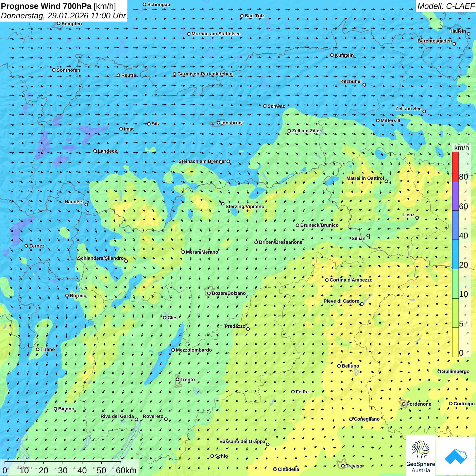Click the 'Prognose Wind 700hPa' title
The height and width of the screenshot is (476, 476).
click(46, 6)
